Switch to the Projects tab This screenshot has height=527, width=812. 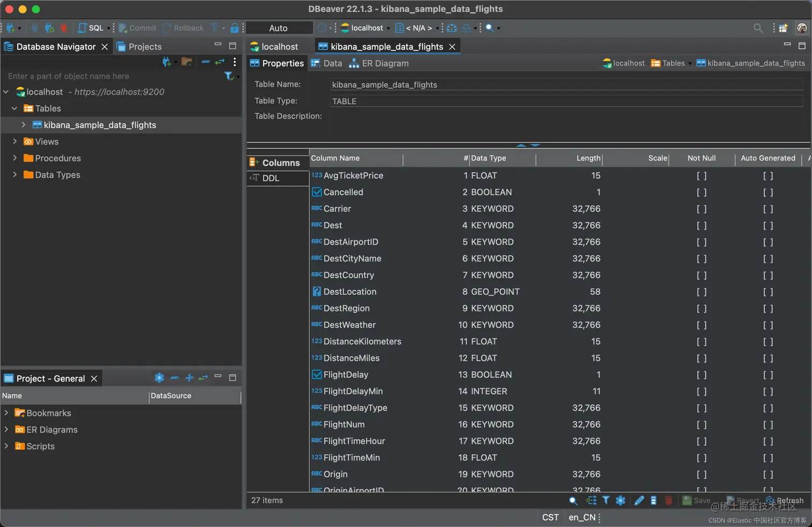tap(139, 47)
